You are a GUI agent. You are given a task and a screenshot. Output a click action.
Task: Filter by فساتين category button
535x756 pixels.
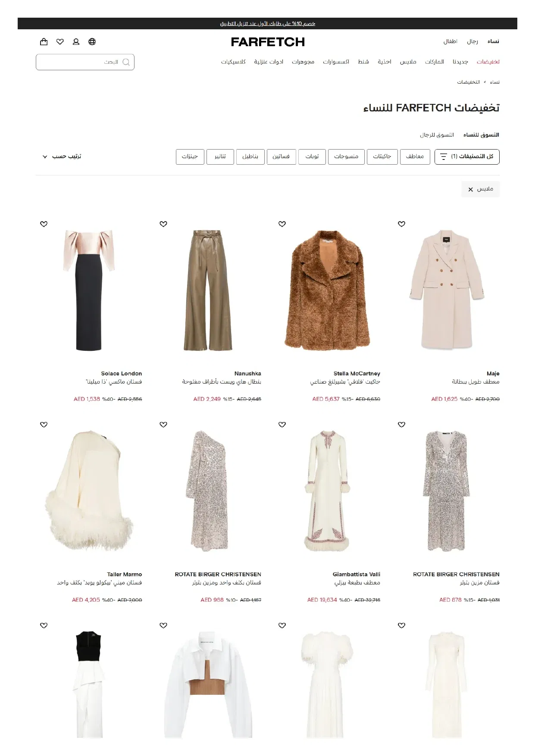[x=281, y=156]
